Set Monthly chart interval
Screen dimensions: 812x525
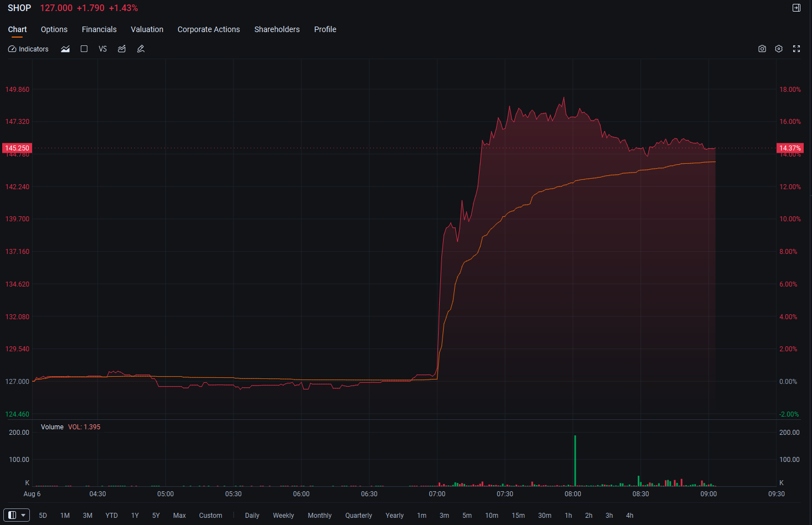320,516
